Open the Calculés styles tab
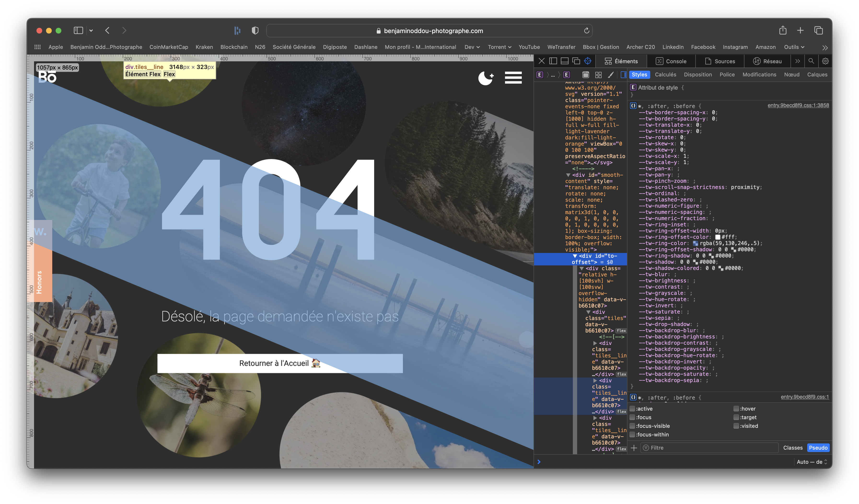Image resolution: width=859 pixels, height=504 pixels. [x=665, y=75]
